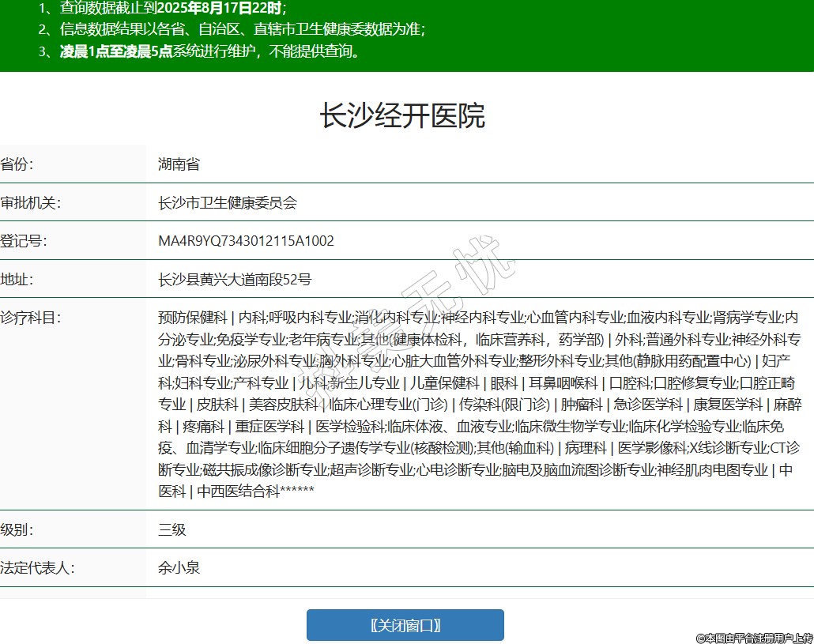Click the 地址 field label
The height and width of the screenshot is (644, 814).
pos(17,279)
